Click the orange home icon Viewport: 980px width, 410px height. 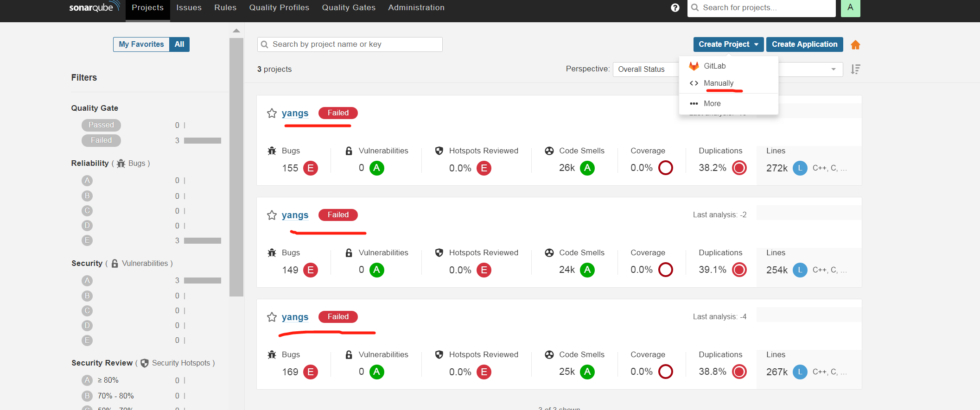[855, 44]
